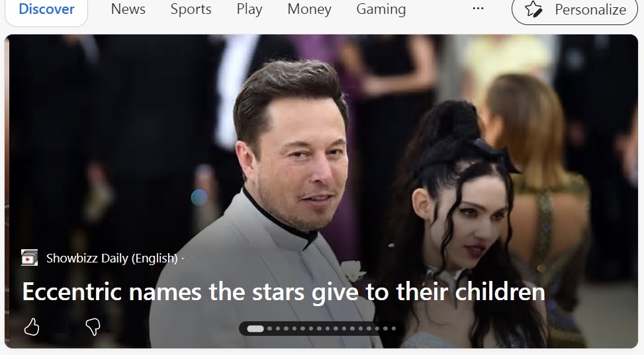
Task: Select the News tab
Action: [128, 9]
